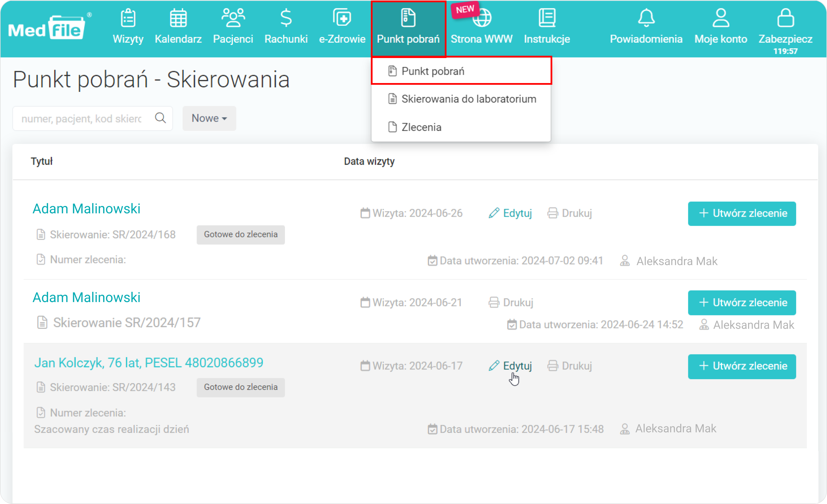Create order for referral SR/2024/168

(x=742, y=214)
